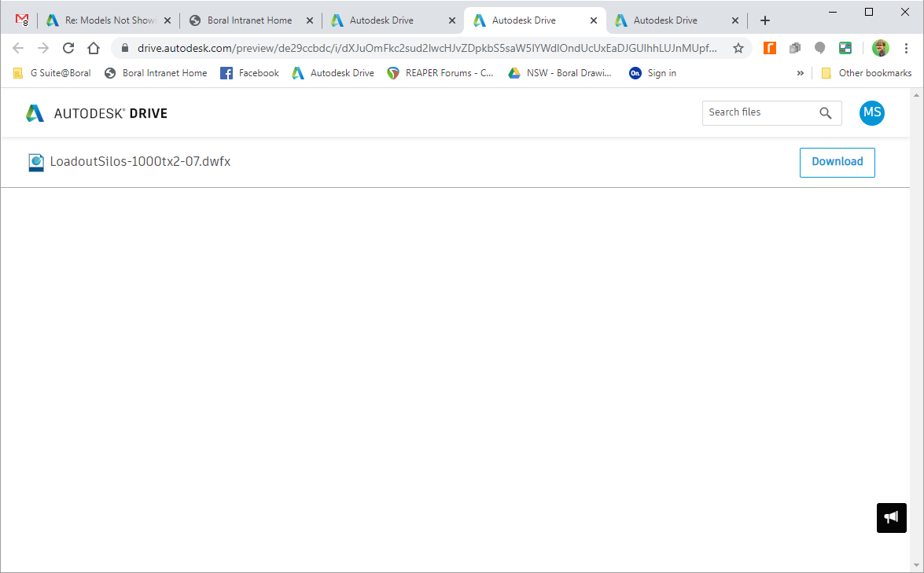Image resolution: width=924 pixels, height=573 pixels.
Task: Open the browser home page
Action: pyautogui.click(x=94, y=48)
